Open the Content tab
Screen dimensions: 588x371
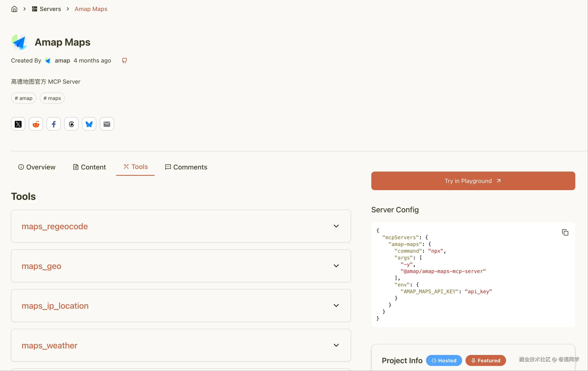tap(89, 167)
